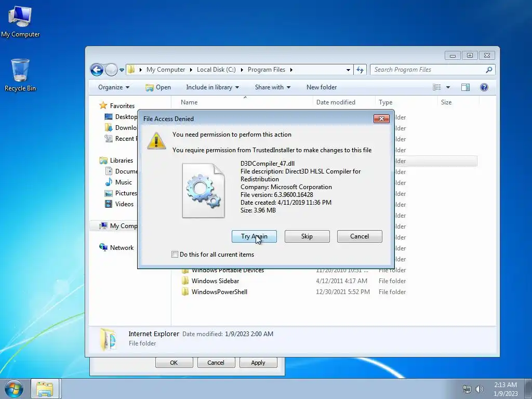Open the volume speaker tray icon
Screen dimensions: 532x399
point(480,389)
